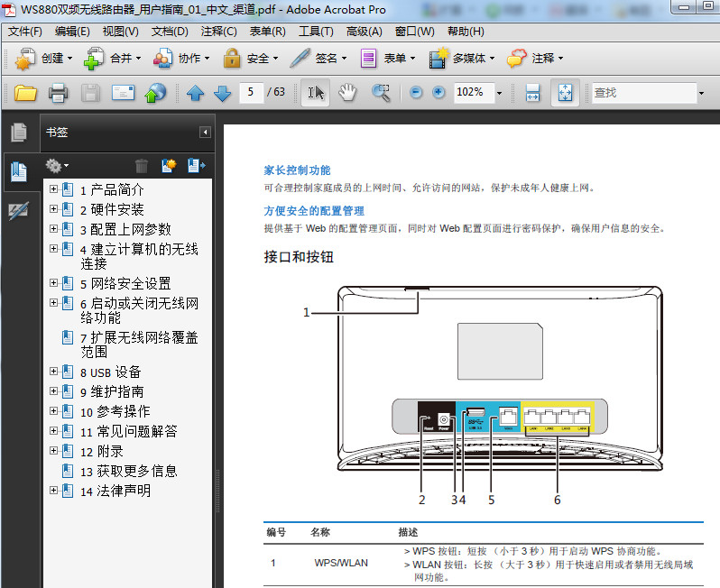Select bookmark 4 建立计算机的无线连接
This screenshot has width=720, height=588.
(x=139, y=256)
